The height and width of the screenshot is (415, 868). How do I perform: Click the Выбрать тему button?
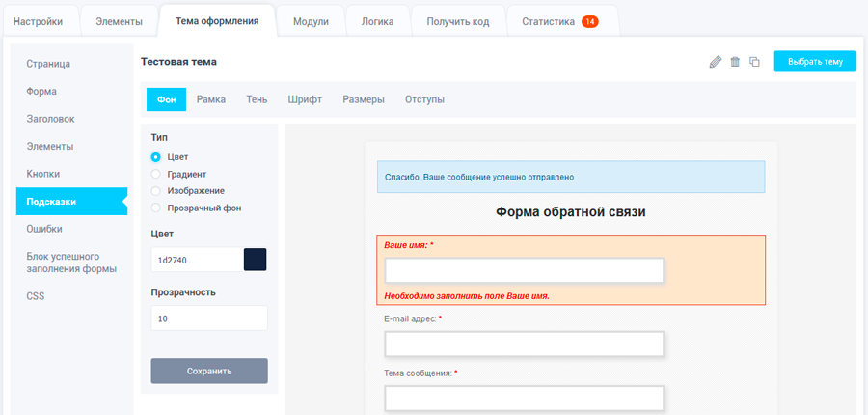pyautogui.click(x=815, y=62)
